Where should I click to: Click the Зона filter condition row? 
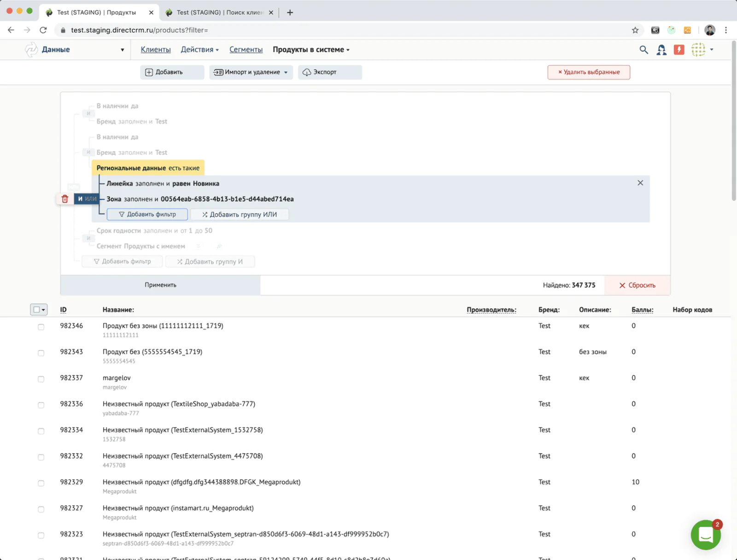(200, 199)
